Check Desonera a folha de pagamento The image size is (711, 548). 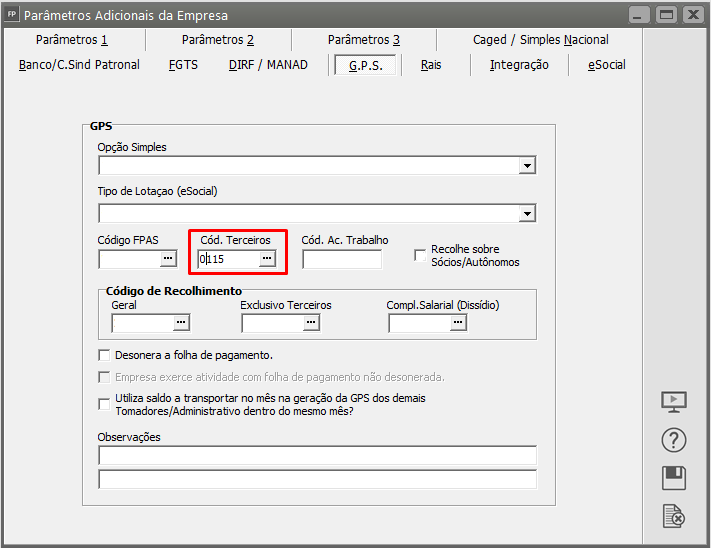tap(104, 355)
